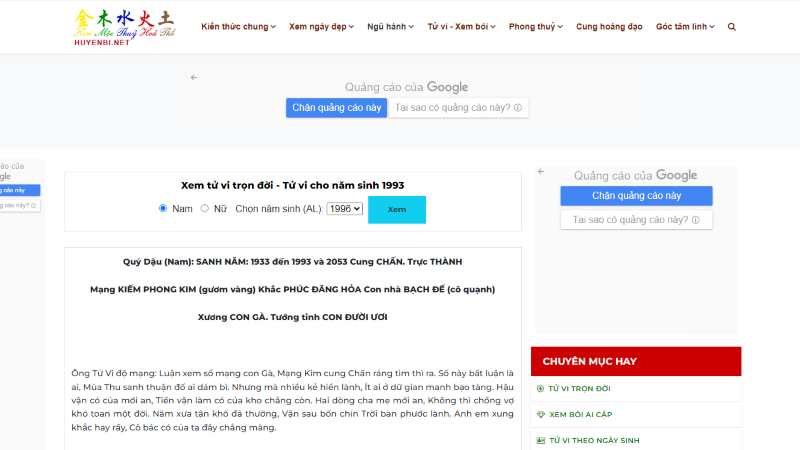The width and height of the screenshot is (800, 450).
Task: Open the birth year dropdown showing 1996
Action: point(344,209)
